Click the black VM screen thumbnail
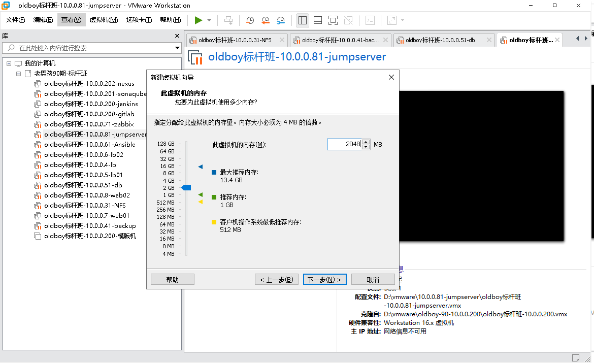Screen dimensions: 594x364 (x=481, y=166)
